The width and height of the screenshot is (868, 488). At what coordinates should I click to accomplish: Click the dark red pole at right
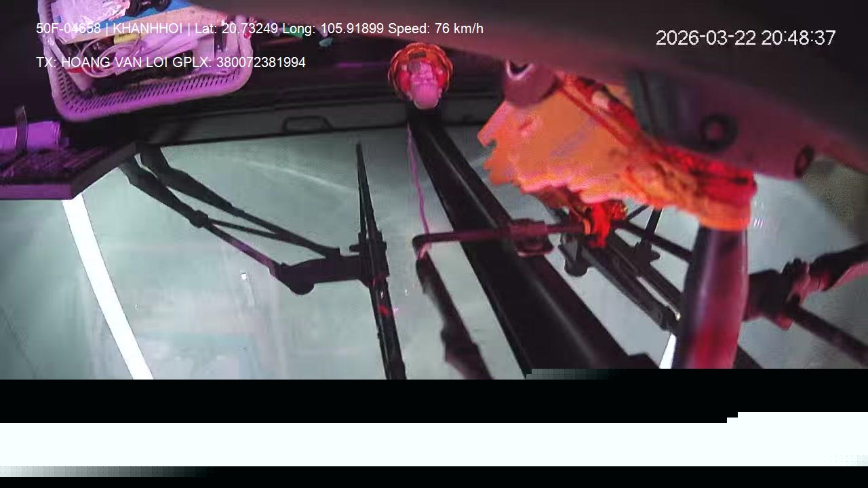(x=712, y=298)
